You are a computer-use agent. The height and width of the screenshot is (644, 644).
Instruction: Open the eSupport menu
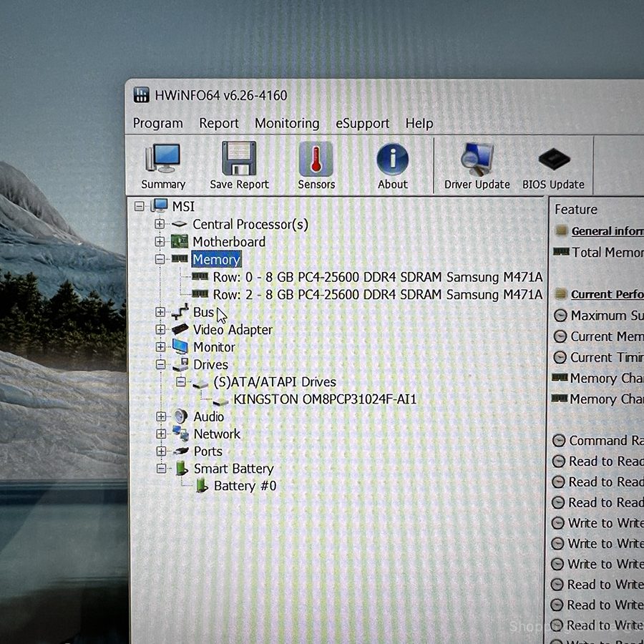(362, 123)
